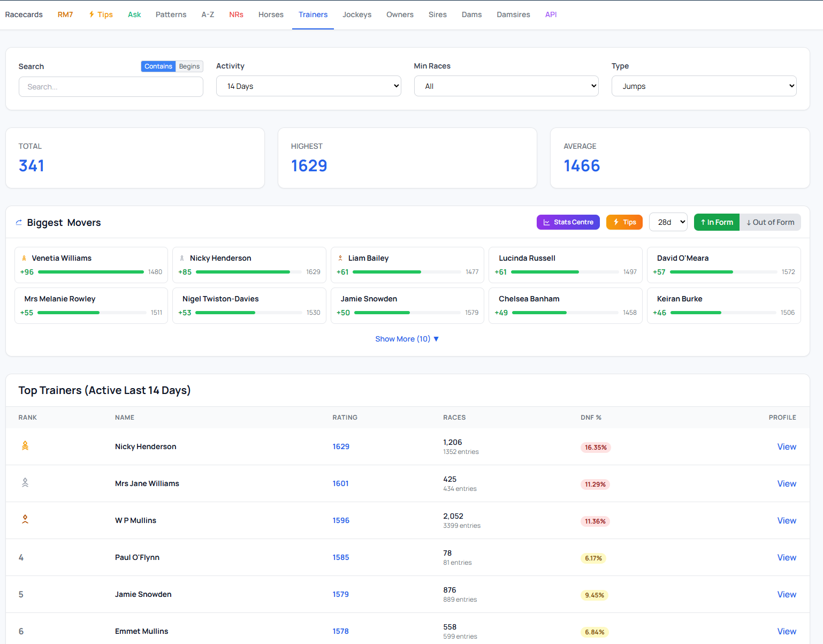This screenshot has height=644, width=823.
Task: Click rating 1601 for Mrs Jane Williams
Action: coord(340,483)
